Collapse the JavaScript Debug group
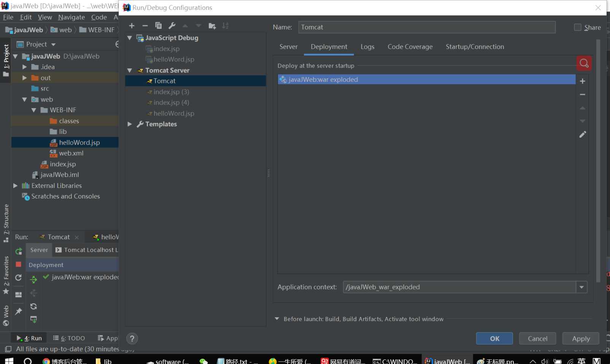The image size is (610, 364). tap(130, 38)
